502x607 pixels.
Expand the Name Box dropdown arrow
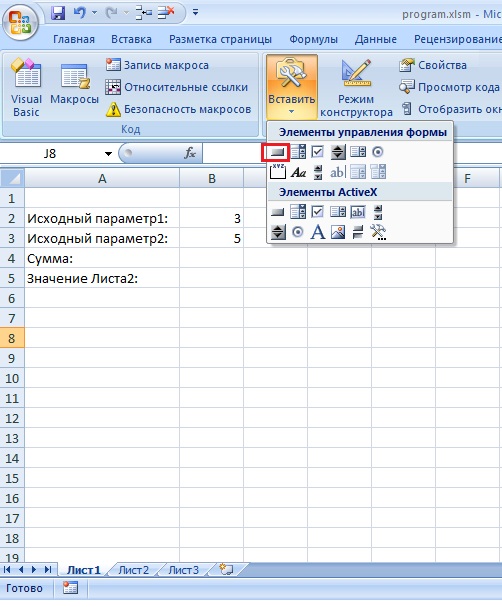[108, 154]
